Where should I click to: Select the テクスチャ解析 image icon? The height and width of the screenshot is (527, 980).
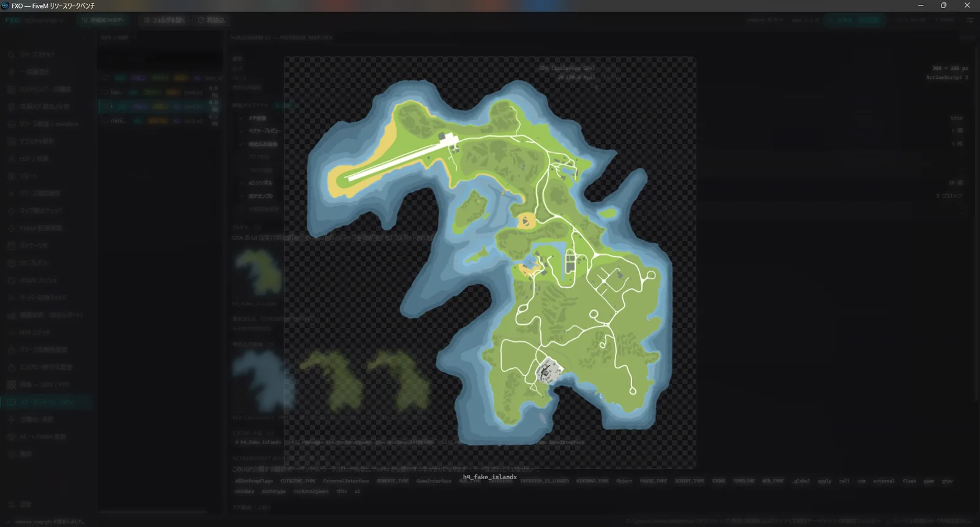point(11,141)
